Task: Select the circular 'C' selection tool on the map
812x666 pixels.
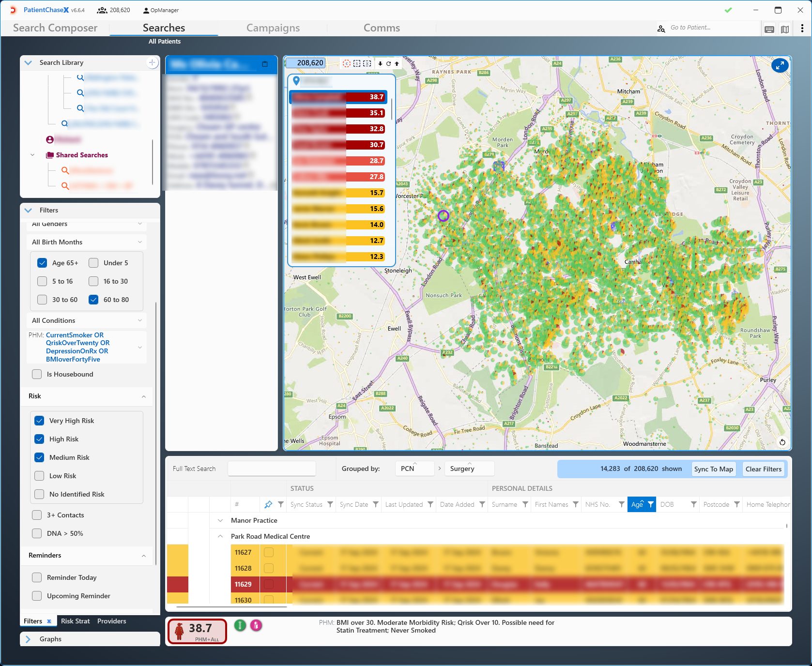Action: pos(347,63)
